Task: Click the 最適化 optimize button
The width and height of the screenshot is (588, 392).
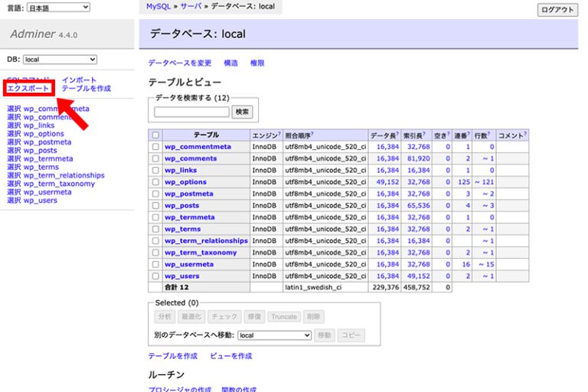Action: [191, 317]
